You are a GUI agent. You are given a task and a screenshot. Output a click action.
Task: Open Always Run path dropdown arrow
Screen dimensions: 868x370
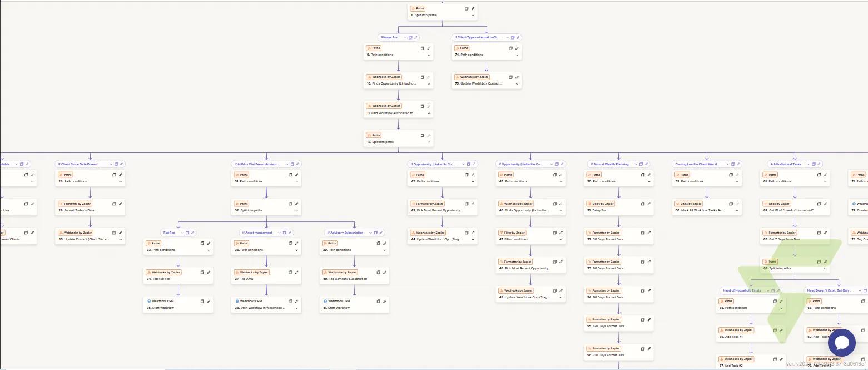click(x=404, y=37)
